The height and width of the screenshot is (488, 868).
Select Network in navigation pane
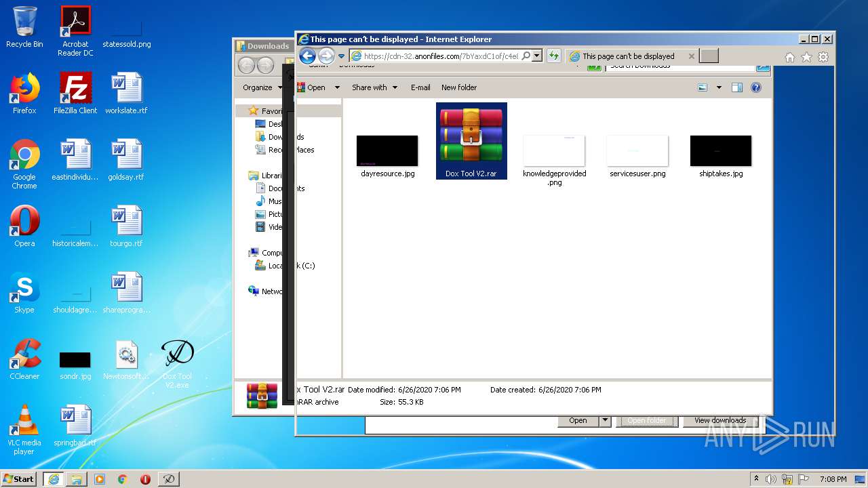tap(266, 291)
